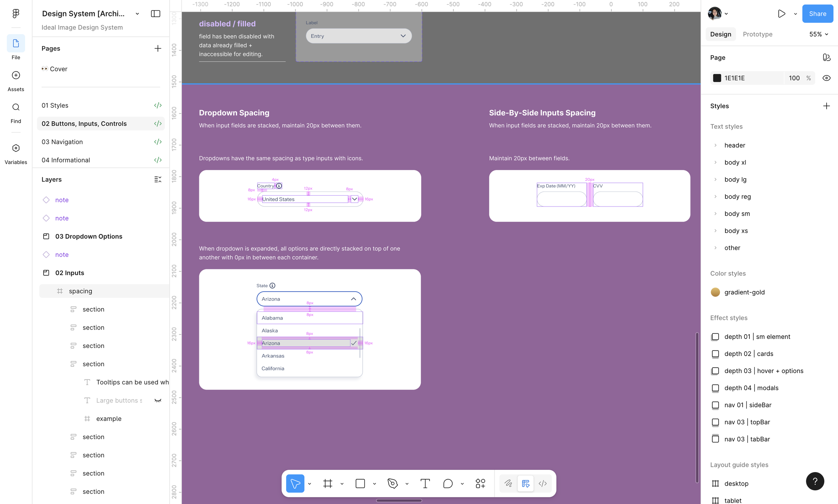Open the file name dropdown chevron
The width and height of the screenshot is (838, 504).
pos(137,14)
